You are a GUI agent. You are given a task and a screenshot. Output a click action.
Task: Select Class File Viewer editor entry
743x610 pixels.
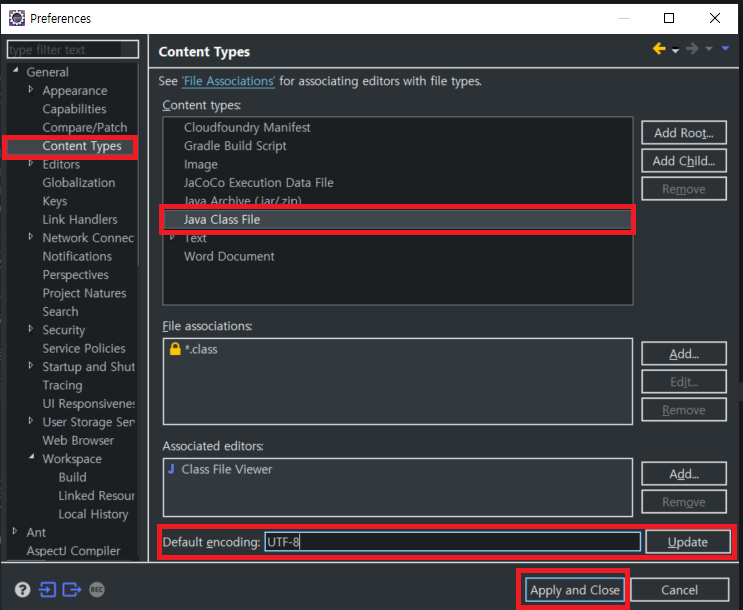coord(227,469)
